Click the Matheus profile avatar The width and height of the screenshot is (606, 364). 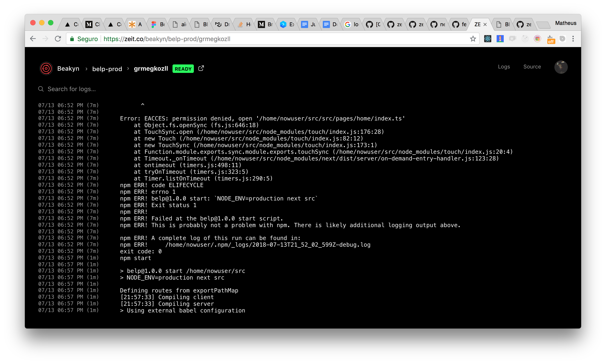pyautogui.click(x=561, y=67)
